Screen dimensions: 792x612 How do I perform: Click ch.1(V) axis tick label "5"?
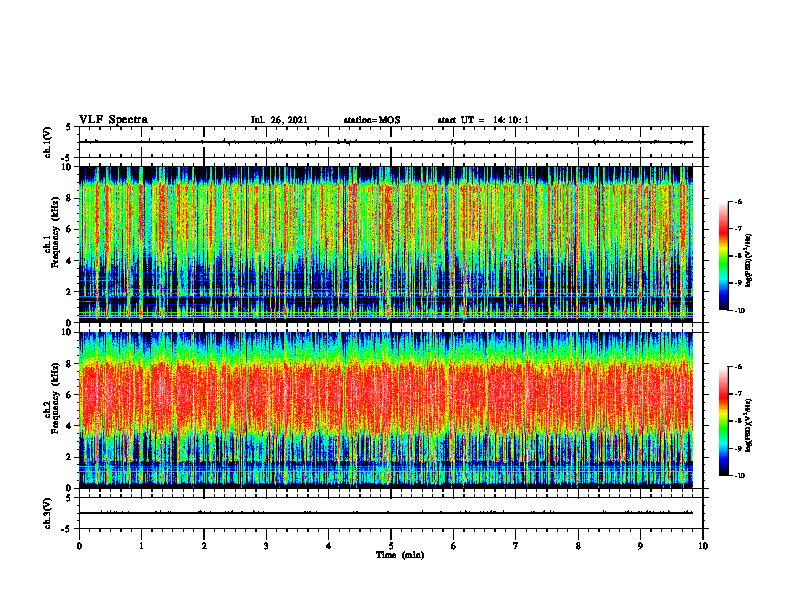(x=69, y=127)
